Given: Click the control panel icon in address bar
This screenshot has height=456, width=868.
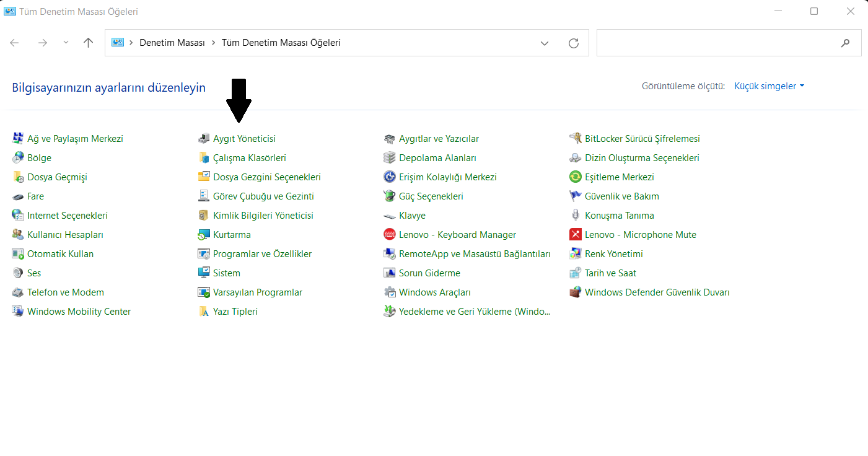Looking at the screenshot, I should click(x=118, y=43).
